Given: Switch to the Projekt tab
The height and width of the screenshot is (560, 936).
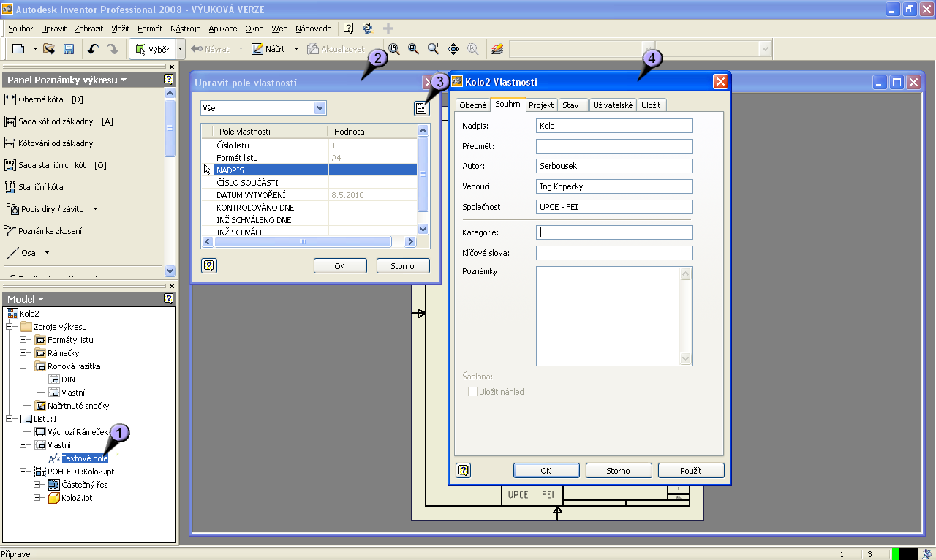Looking at the screenshot, I should (x=541, y=105).
